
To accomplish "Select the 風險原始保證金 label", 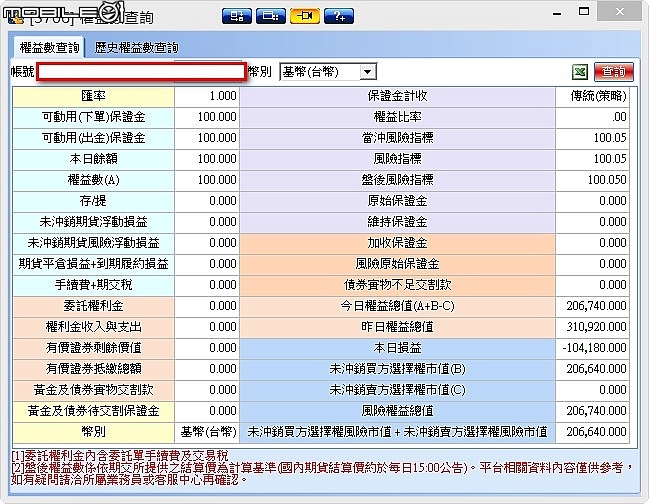I will [x=397, y=264].
